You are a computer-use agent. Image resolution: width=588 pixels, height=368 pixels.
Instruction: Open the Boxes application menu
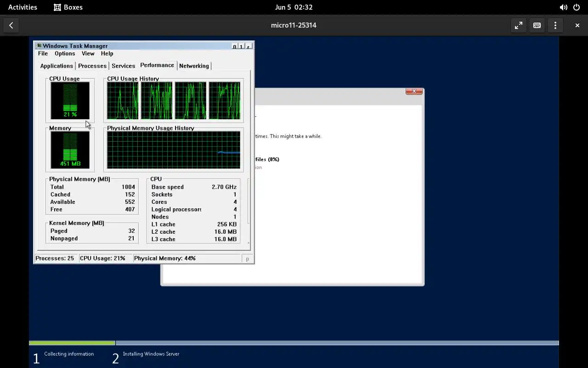point(68,7)
